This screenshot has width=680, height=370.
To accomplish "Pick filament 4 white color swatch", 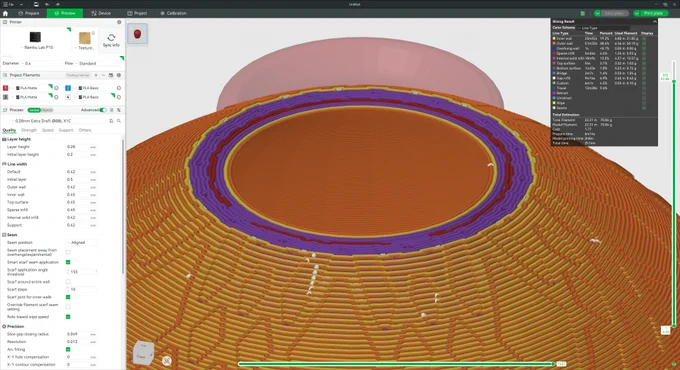I will 68,97.
